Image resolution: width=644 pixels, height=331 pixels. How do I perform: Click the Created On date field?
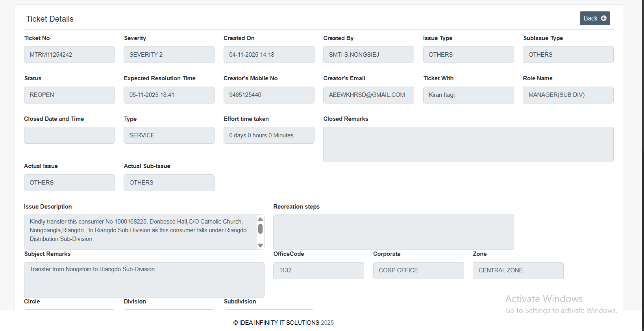coord(269,55)
